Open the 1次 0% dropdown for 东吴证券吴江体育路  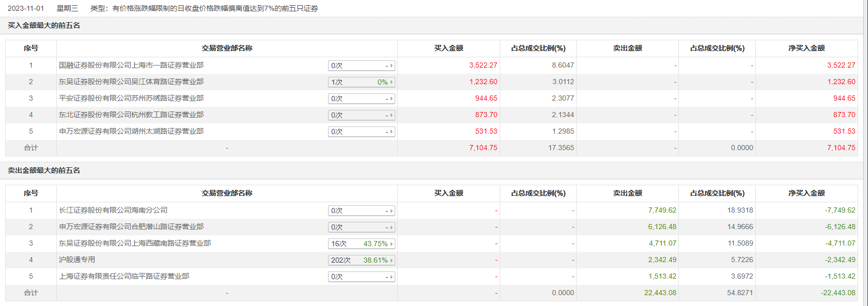361,82
